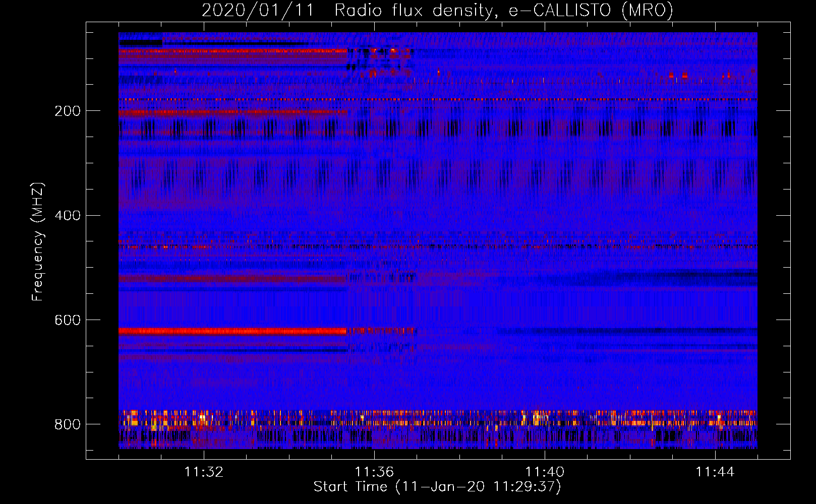816x504 pixels.
Task: Click the 11:40 time tick label
Action: click(x=545, y=472)
